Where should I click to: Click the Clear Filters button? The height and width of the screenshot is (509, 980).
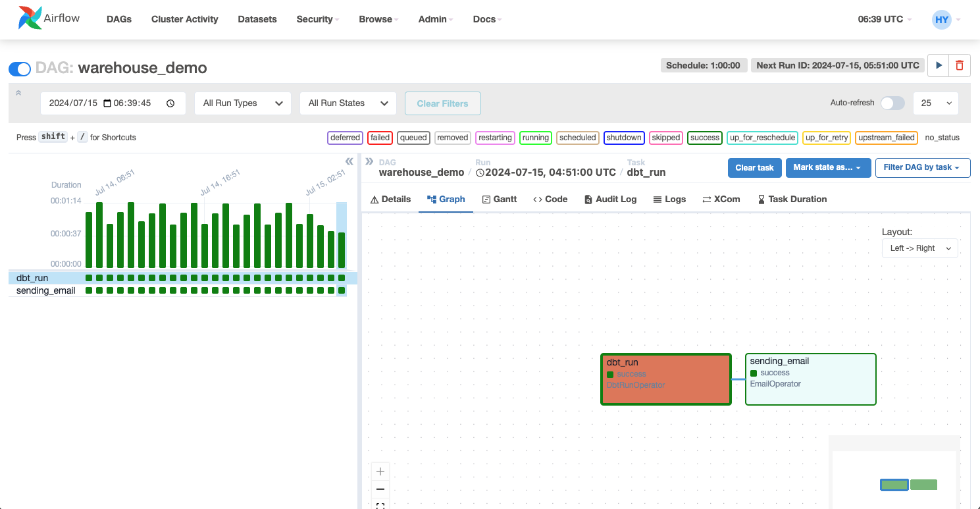(442, 103)
